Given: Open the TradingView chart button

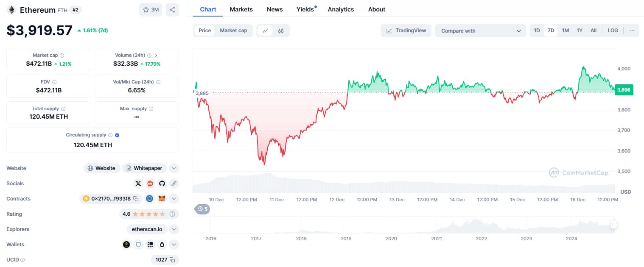Looking at the screenshot, I should pyautogui.click(x=406, y=31).
